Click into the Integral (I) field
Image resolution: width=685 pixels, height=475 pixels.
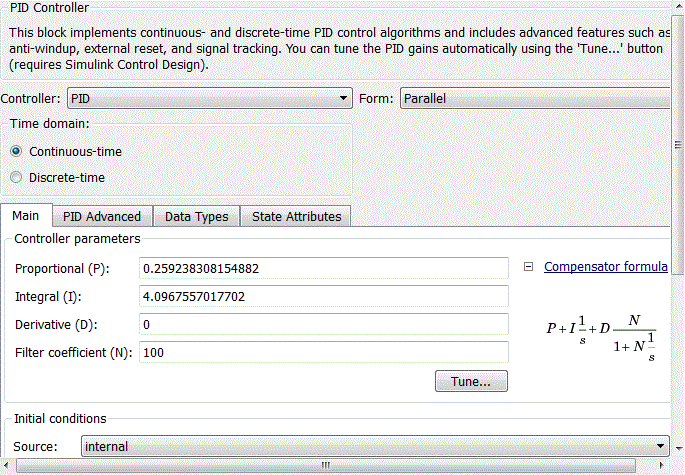point(324,296)
